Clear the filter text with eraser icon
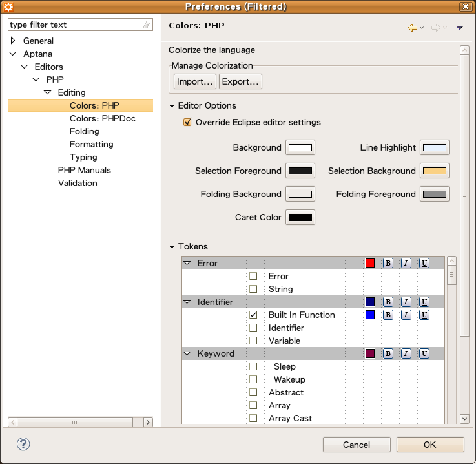Screen dimensions: 476x464 [x=147, y=25]
